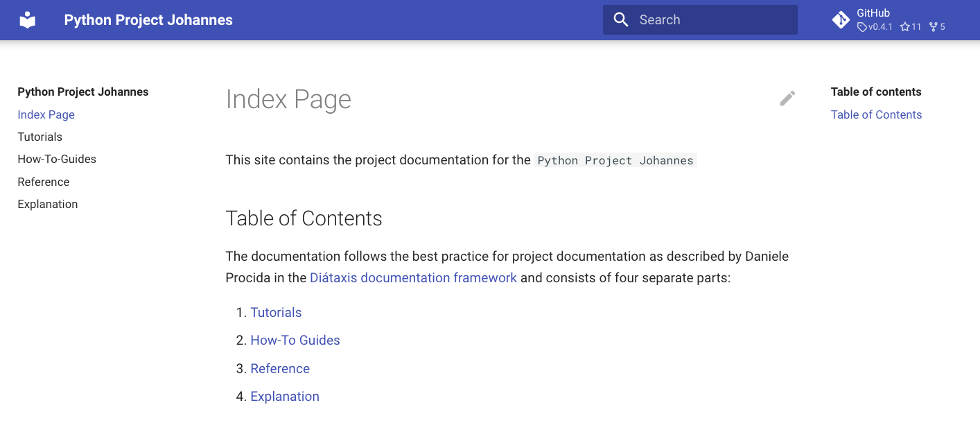This screenshot has height=430, width=980.
Task: Open Explanation from the left sidebar
Action: [47, 204]
